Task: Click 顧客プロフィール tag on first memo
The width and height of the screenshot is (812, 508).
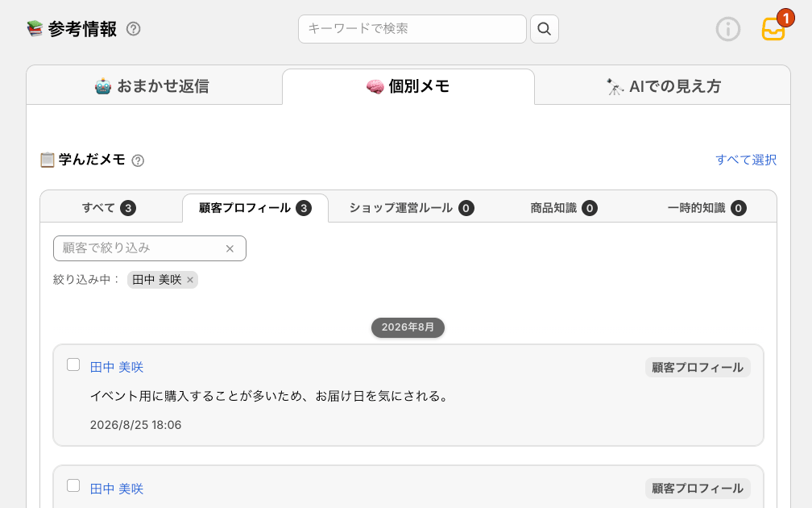Action: 698,368
